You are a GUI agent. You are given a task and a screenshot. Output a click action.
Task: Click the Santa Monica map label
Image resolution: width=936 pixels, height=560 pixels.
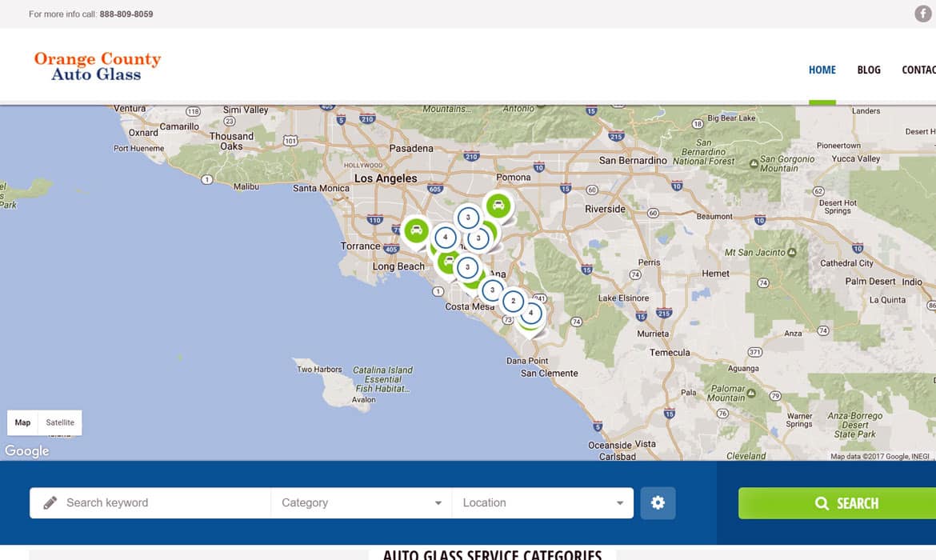coord(321,188)
